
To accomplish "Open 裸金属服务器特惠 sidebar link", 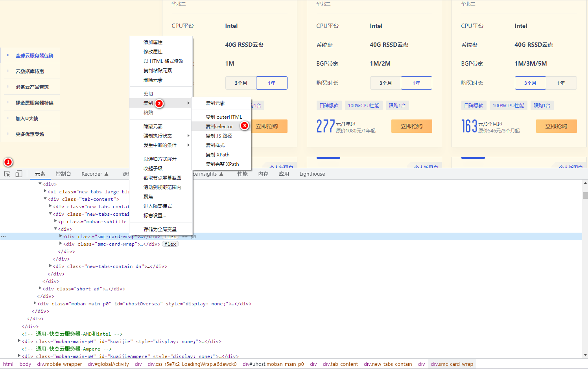I will (x=34, y=103).
